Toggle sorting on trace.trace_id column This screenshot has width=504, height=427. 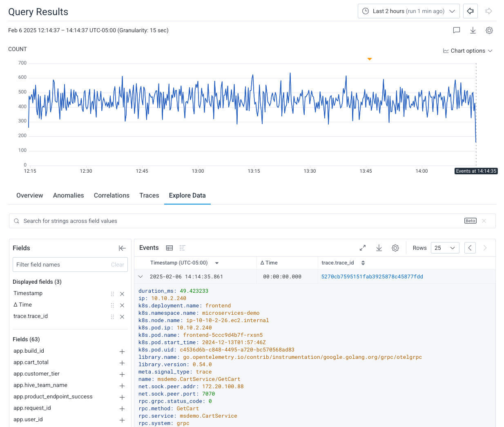363,263
